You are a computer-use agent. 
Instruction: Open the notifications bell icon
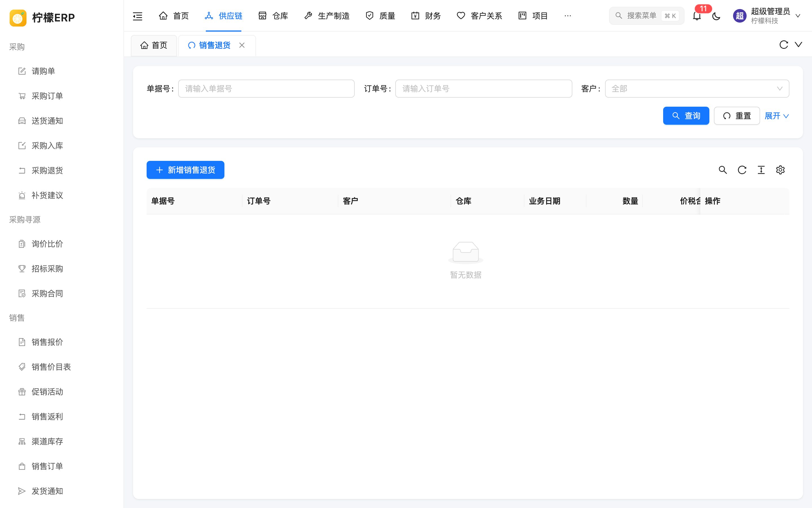point(697,16)
